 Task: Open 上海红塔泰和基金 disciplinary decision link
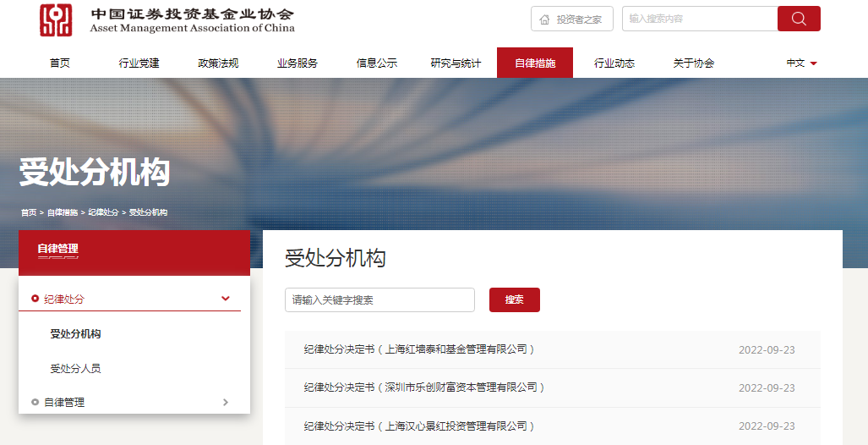(419, 349)
